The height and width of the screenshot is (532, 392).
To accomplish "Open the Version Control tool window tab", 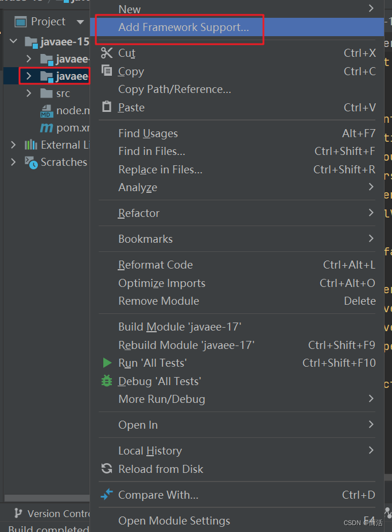I will [51, 513].
